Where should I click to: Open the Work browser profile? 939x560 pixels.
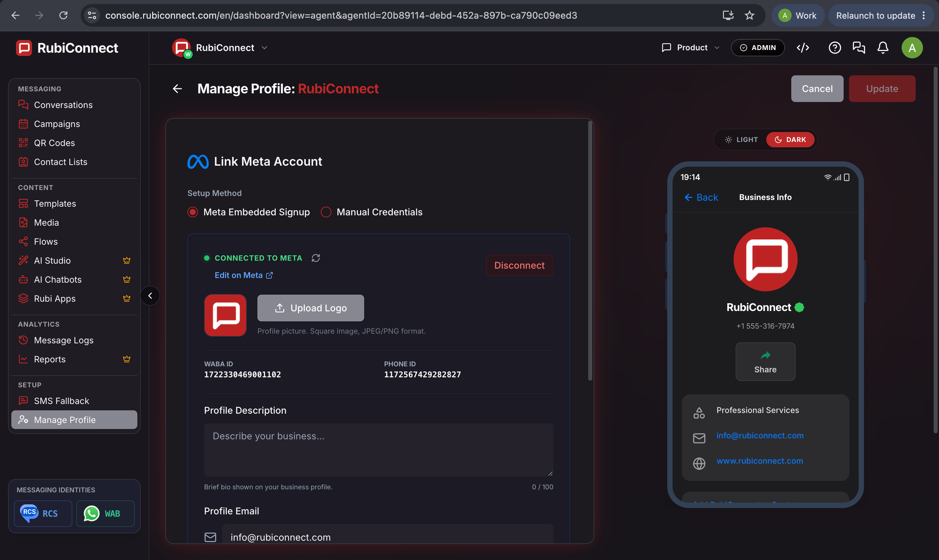[x=798, y=15]
